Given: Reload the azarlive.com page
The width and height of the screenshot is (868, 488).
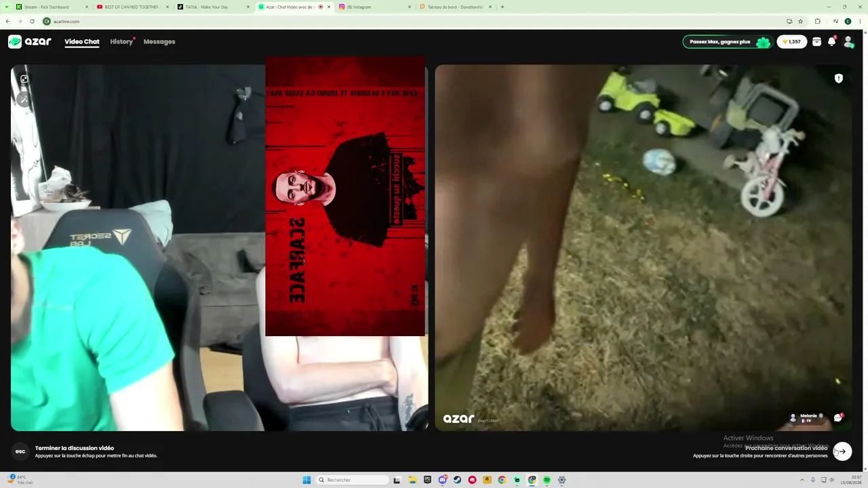Looking at the screenshot, I should [32, 21].
